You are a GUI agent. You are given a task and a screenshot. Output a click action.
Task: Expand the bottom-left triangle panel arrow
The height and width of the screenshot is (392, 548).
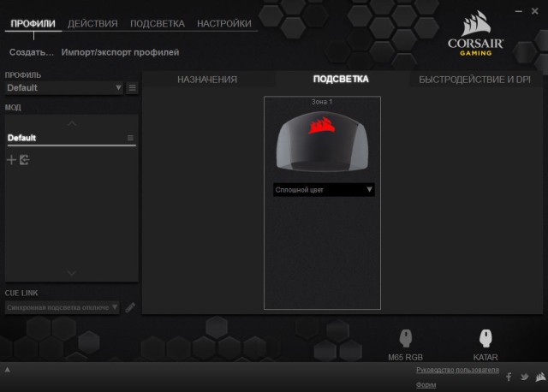[x=8, y=370]
